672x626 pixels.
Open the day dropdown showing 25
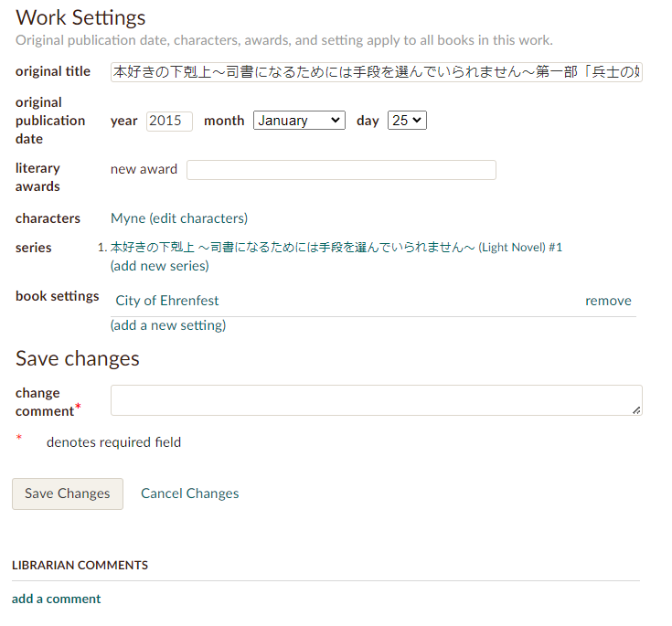pos(407,121)
